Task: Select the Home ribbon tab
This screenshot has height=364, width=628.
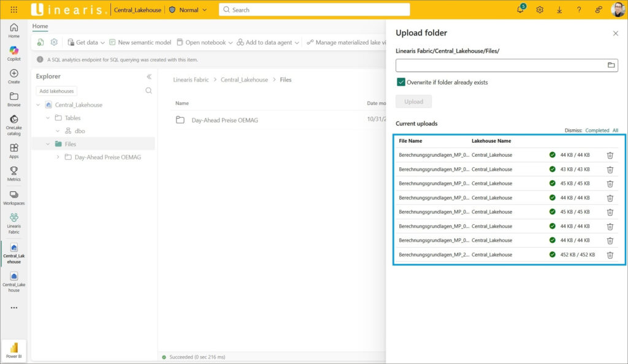Action: 40,26
